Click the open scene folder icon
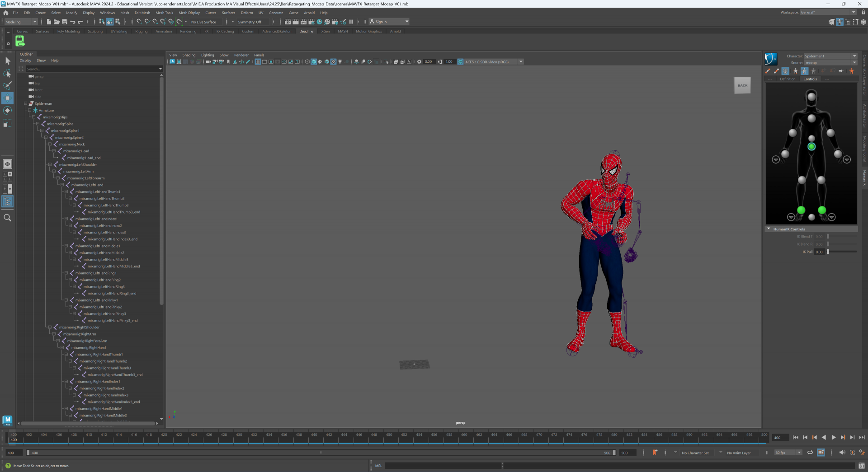Screen dimensions: 868x472 57,22
